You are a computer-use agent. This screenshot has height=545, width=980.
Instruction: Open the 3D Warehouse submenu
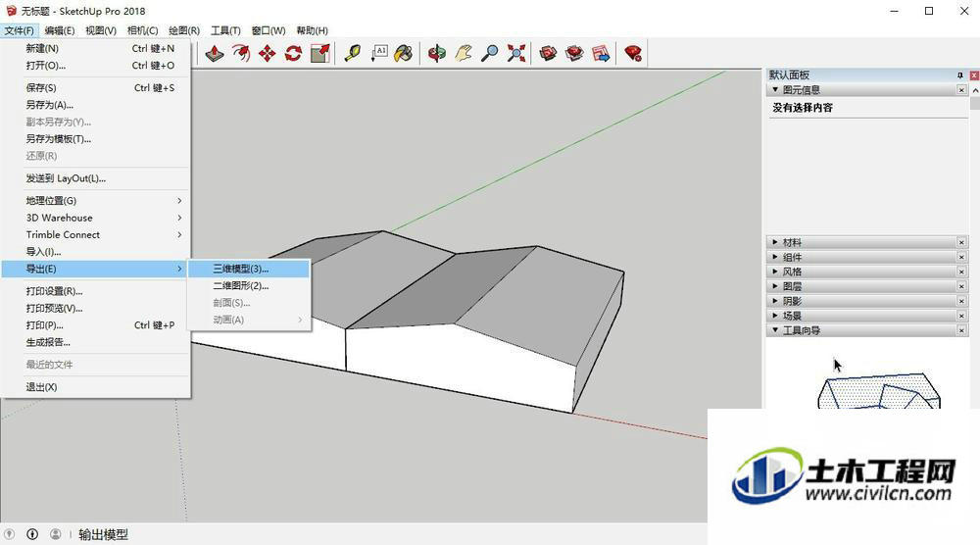95,218
